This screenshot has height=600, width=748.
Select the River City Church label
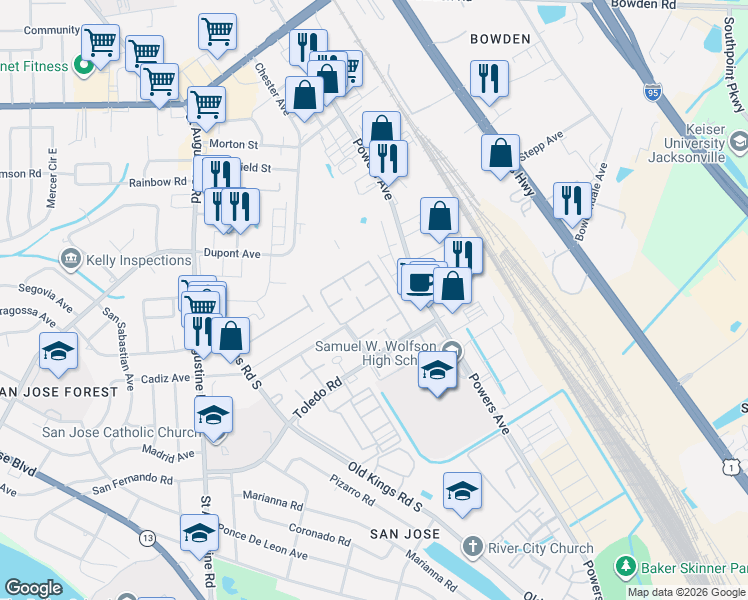coord(540,548)
